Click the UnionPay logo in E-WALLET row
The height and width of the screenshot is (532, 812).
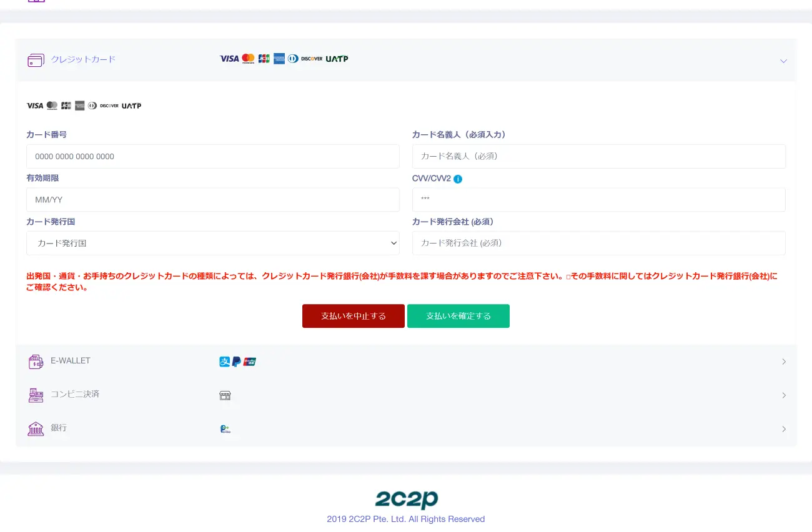(x=250, y=362)
